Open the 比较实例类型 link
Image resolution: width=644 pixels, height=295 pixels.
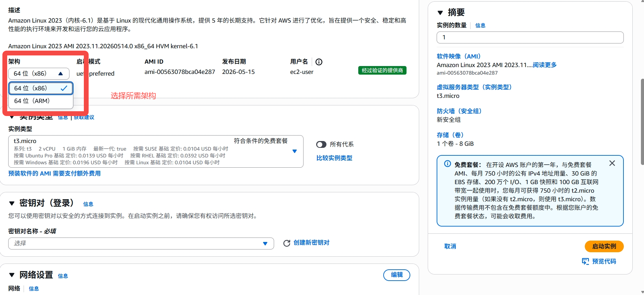(334, 158)
